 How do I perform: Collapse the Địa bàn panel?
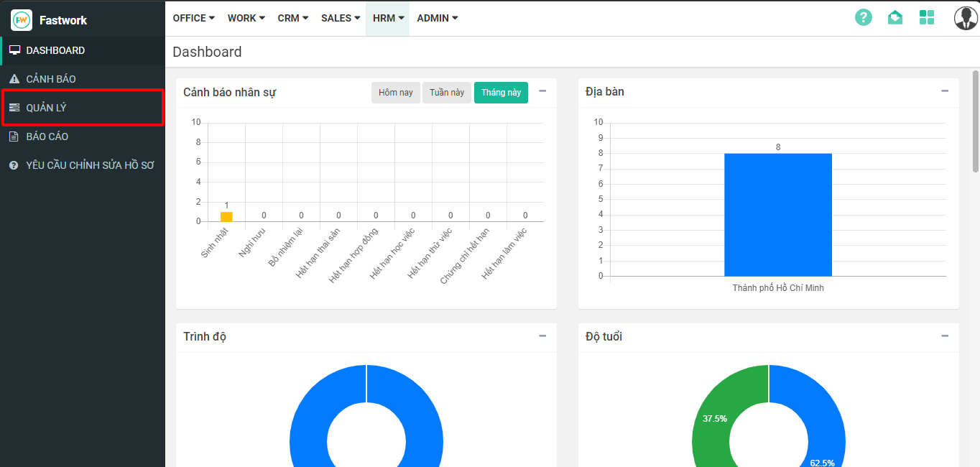coord(945,91)
